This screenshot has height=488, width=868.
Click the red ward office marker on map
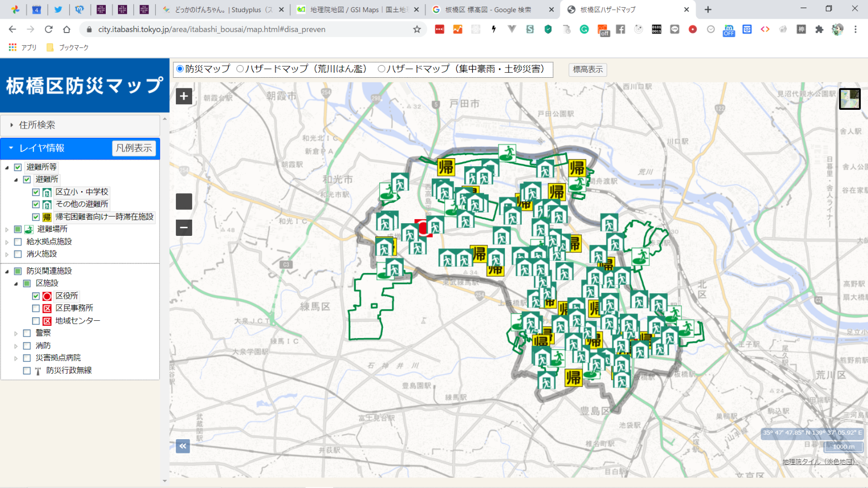pyautogui.click(x=423, y=228)
